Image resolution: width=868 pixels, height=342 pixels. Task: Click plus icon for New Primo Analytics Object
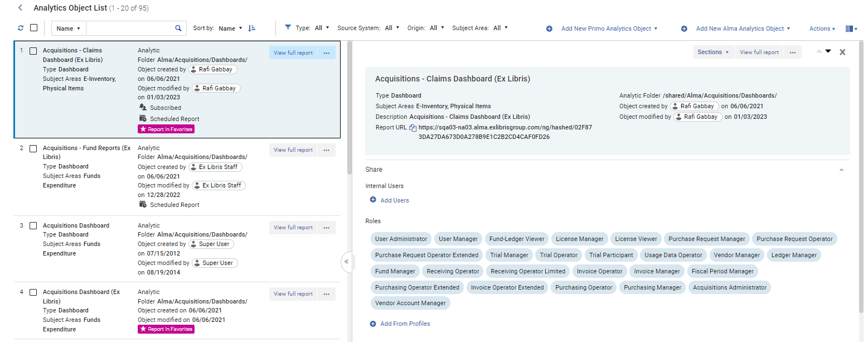(549, 28)
